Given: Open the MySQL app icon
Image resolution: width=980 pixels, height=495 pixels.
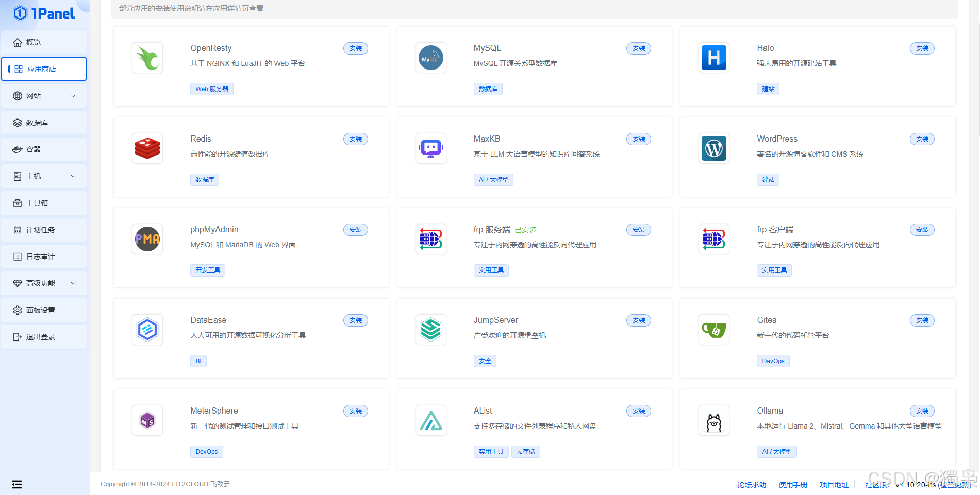Looking at the screenshot, I should tap(431, 58).
